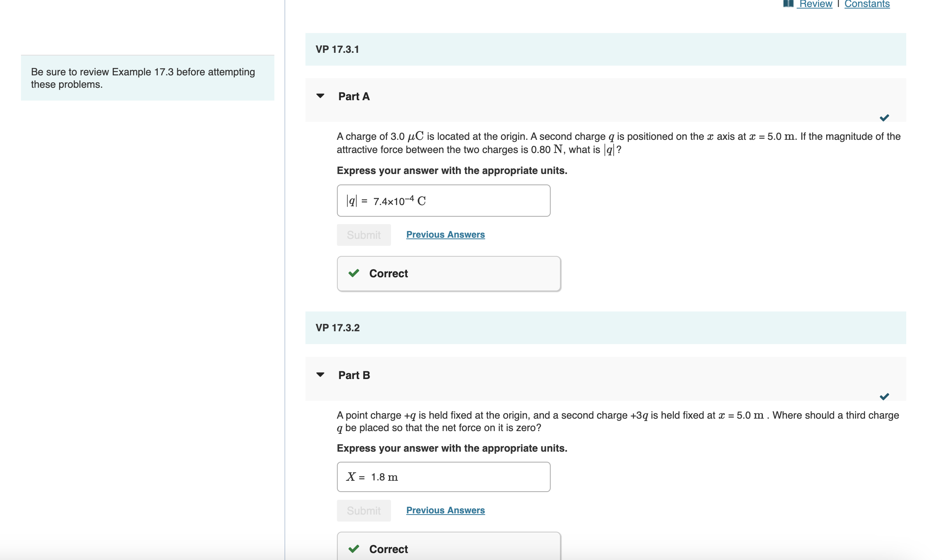Select the answer field showing X = 1.8 m

point(443,477)
